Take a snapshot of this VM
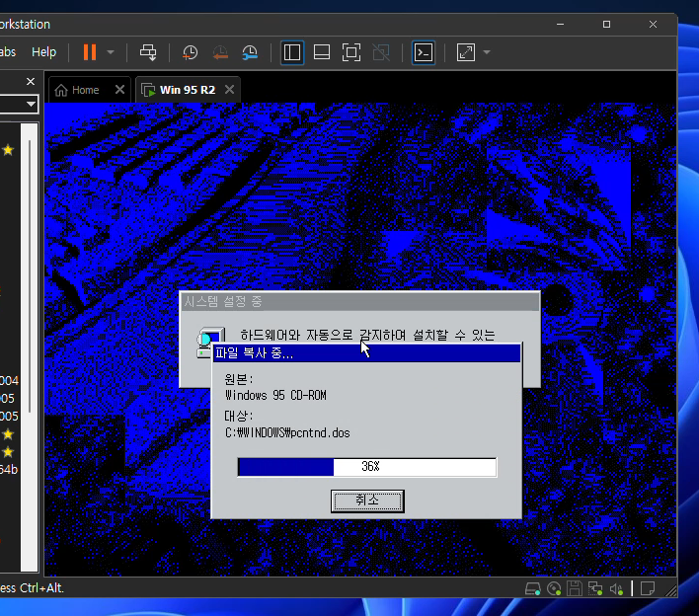This screenshot has height=616, width=699. [190, 52]
